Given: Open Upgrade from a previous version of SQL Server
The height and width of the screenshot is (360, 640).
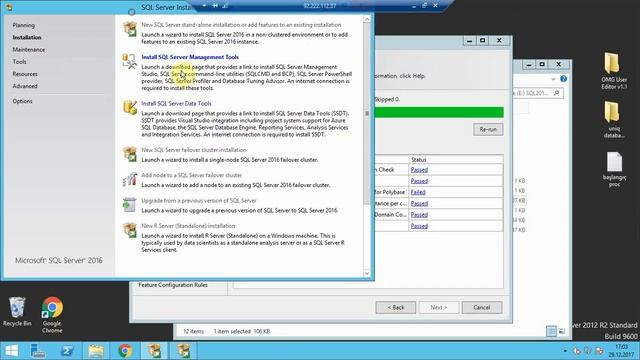Looking at the screenshot, I should 198,200.
